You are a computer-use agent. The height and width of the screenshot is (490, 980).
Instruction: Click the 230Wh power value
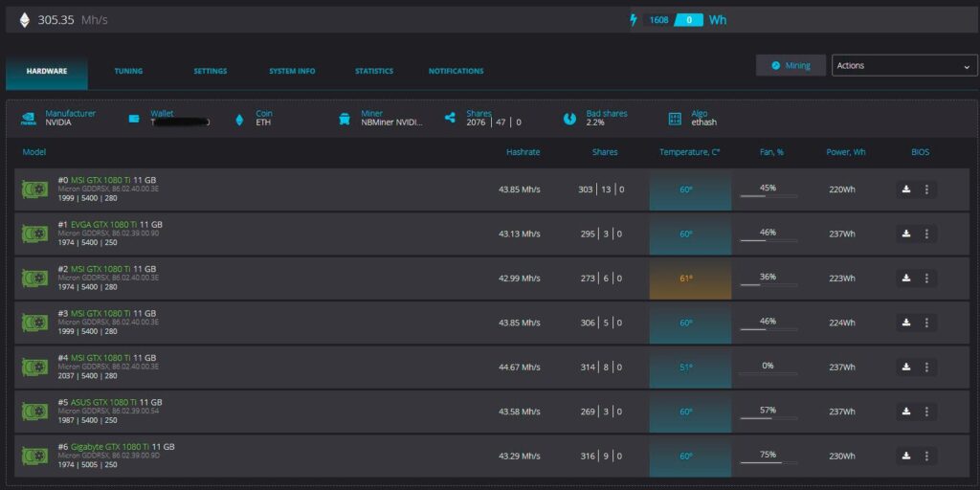point(842,457)
